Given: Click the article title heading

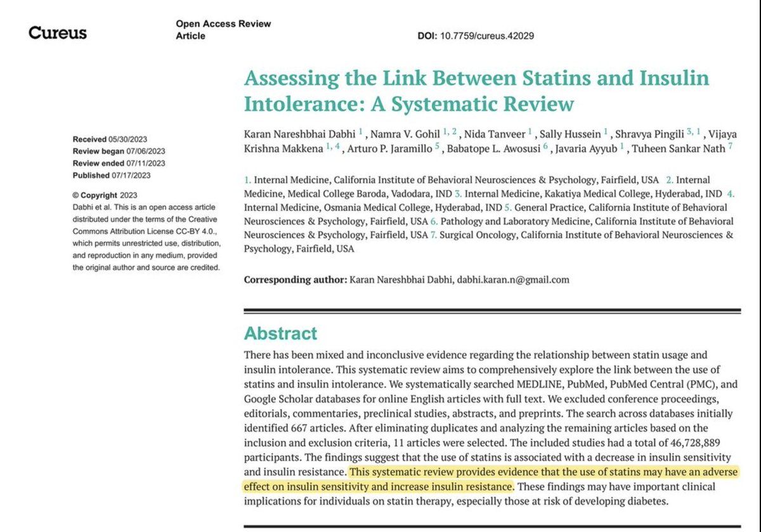Looking at the screenshot, I should (x=476, y=90).
